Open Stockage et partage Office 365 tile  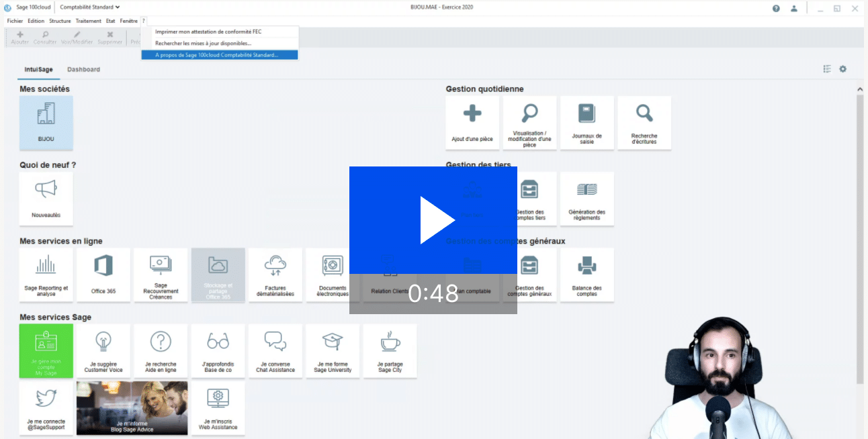tap(218, 275)
